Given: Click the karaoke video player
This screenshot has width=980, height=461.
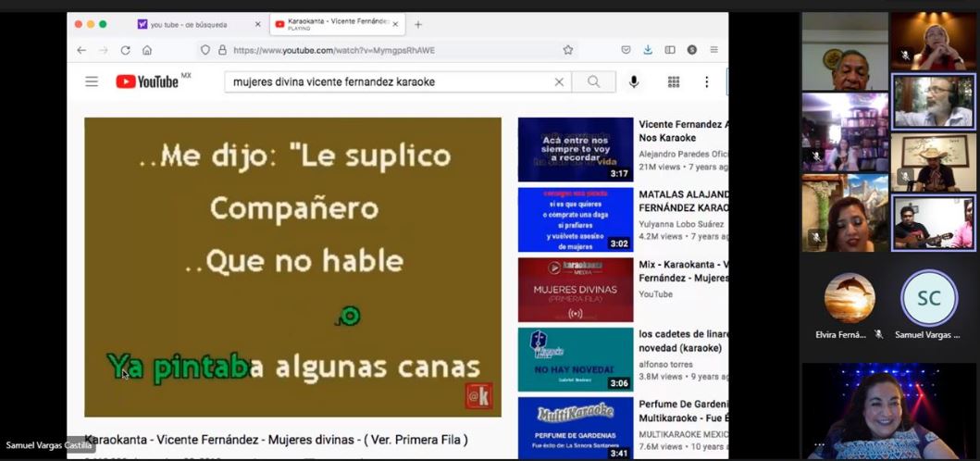Looking at the screenshot, I should coord(292,268).
